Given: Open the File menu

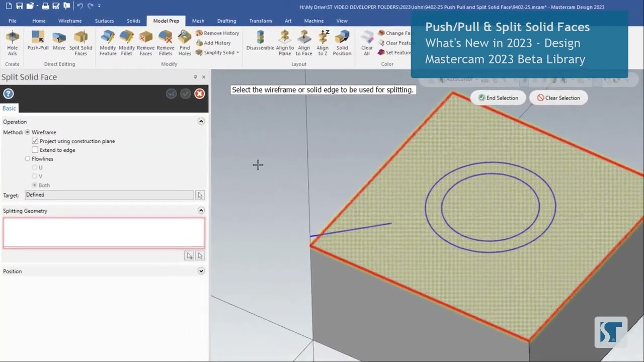Looking at the screenshot, I should click(x=12, y=21).
